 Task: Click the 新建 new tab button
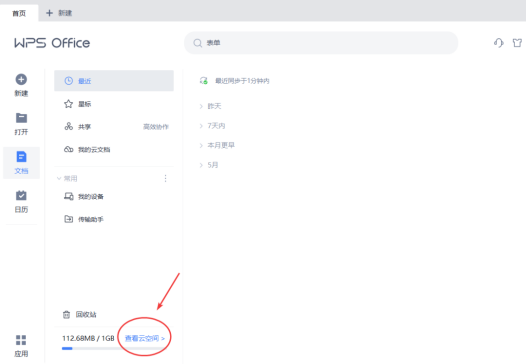coord(59,13)
